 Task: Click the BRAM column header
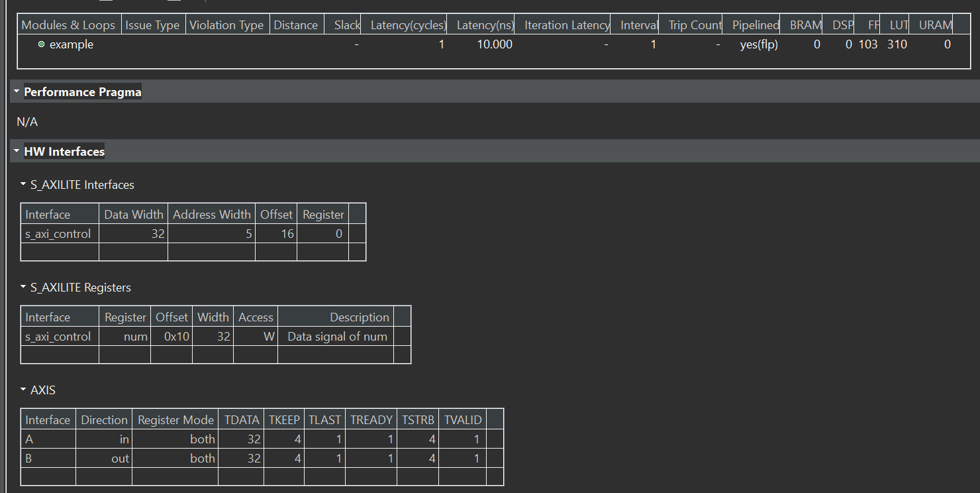coord(802,25)
